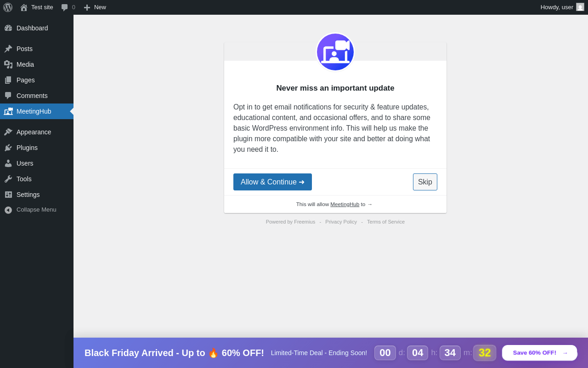This screenshot has width=588, height=368.
Task: Click the Dashboard gauge icon
Action: (x=8, y=28)
